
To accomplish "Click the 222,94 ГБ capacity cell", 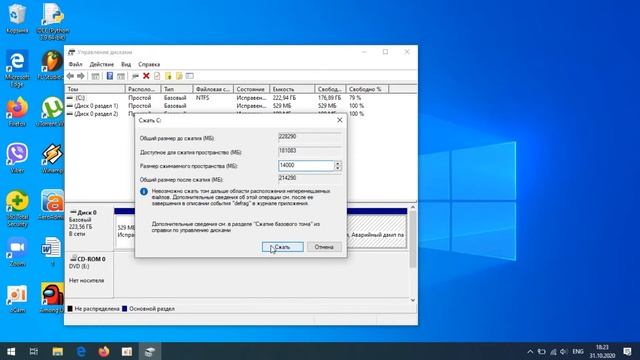I will coord(284,98).
